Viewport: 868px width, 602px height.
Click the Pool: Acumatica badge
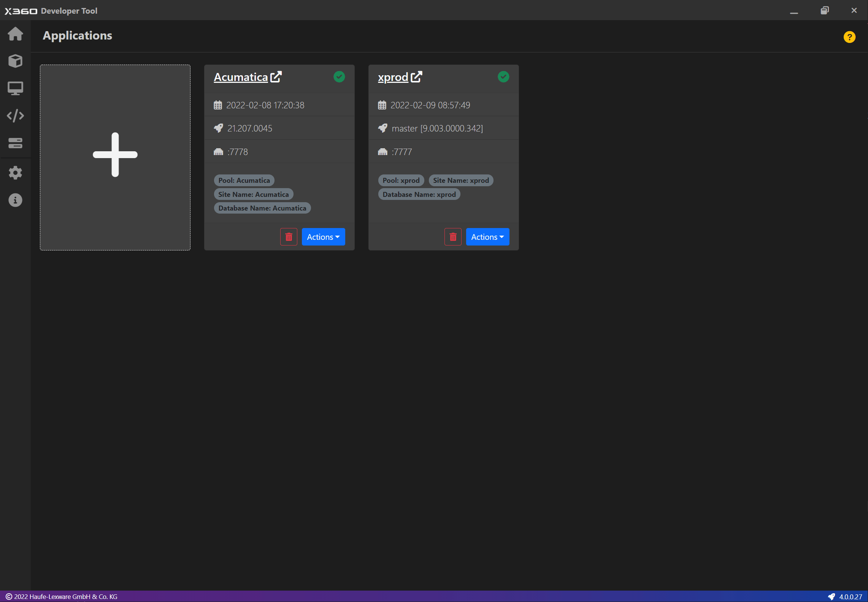click(x=244, y=181)
